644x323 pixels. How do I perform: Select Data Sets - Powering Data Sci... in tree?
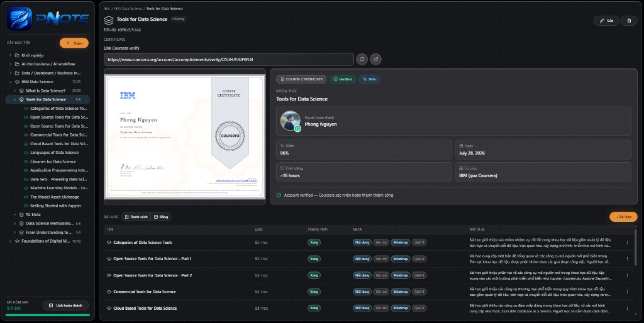(58, 179)
